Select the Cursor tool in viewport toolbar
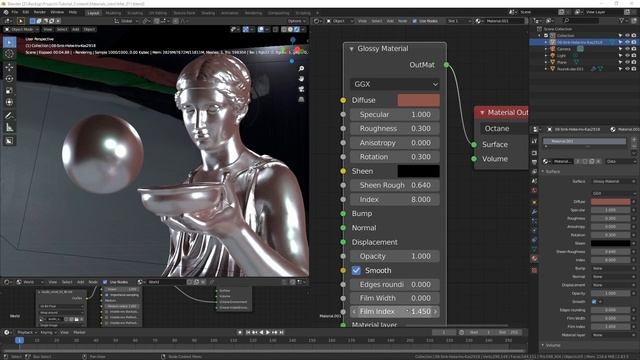 (9, 53)
